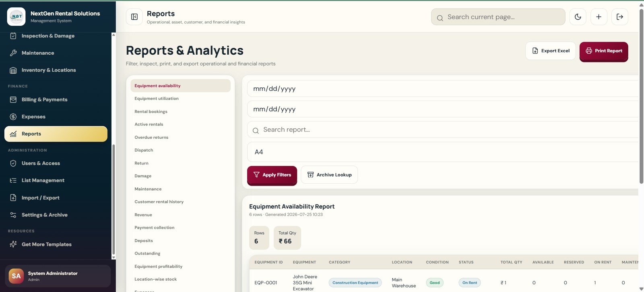The image size is (644, 292).
Task: Click the logout arrow icon
Action: click(x=620, y=17)
